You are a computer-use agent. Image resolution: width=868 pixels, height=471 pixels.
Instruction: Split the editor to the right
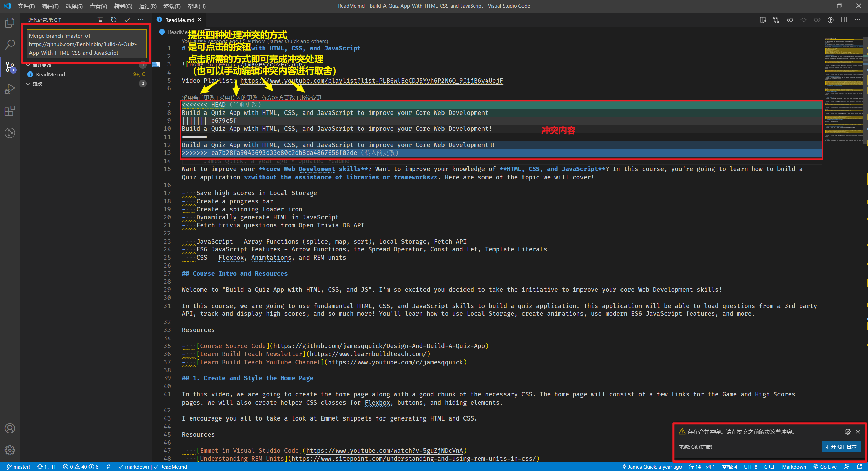click(844, 20)
